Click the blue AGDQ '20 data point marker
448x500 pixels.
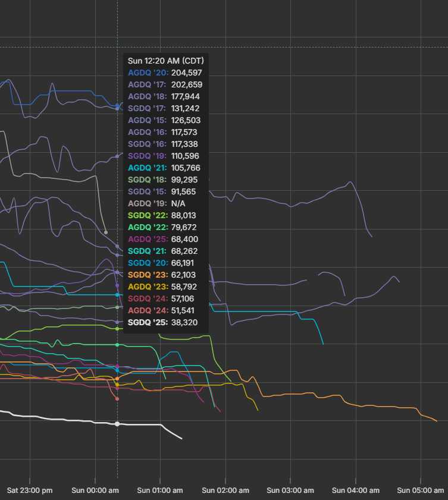[117, 105]
